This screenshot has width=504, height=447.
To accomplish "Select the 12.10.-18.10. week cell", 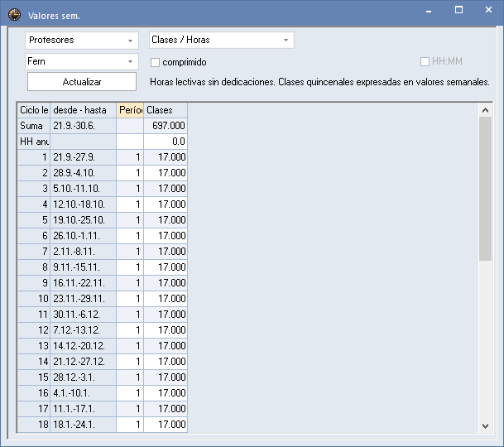I will click(83, 204).
